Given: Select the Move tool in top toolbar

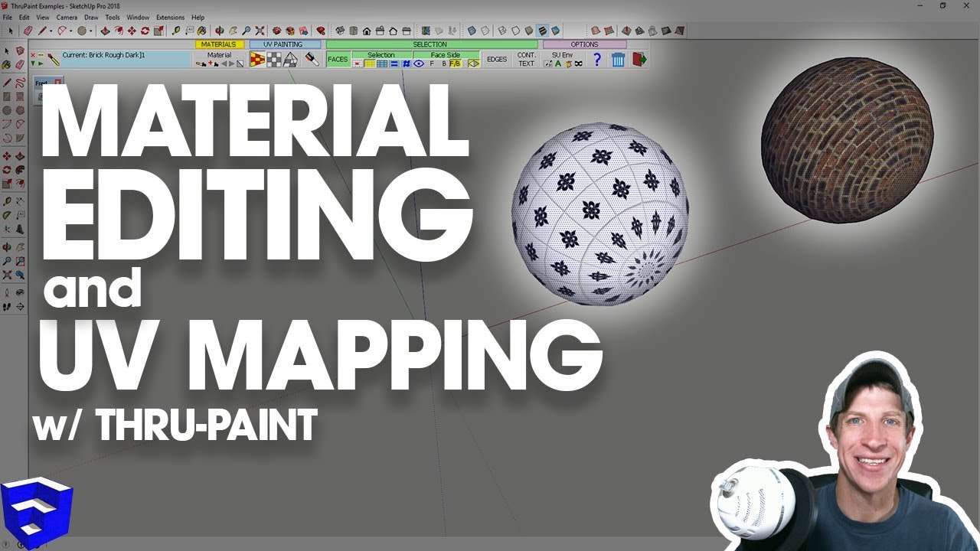Looking at the screenshot, I should [x=132, y=31].
